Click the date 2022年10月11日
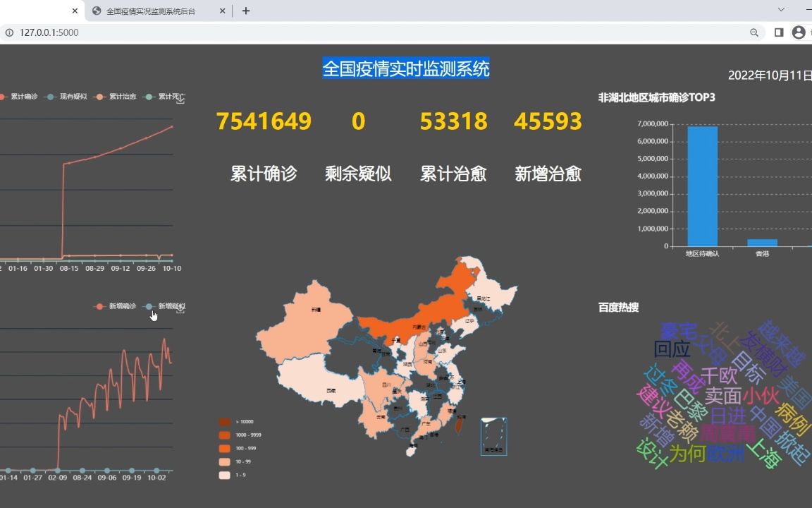The height and width of the screenshot is (508, 812). tap(770, 75)
